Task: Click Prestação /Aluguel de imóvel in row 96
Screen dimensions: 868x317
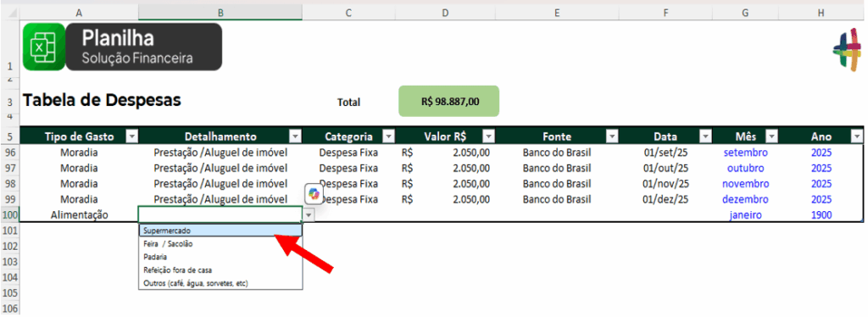Action: [220, 153]
